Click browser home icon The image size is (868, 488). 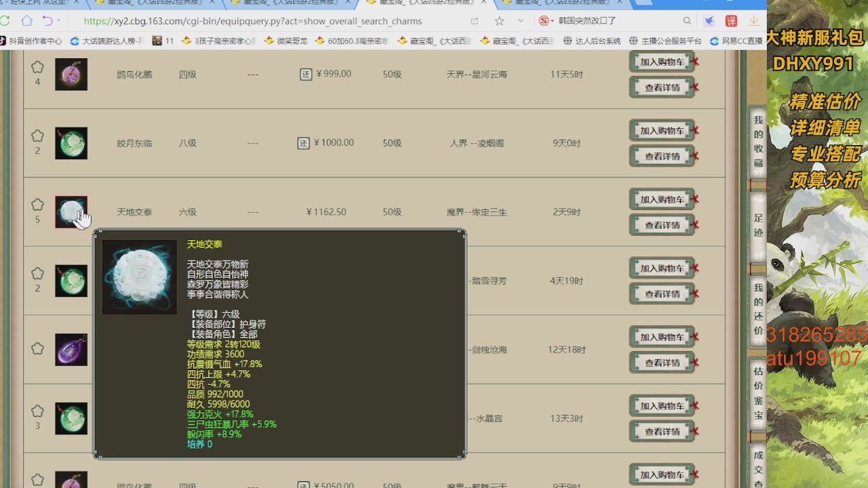click(x=26, y=21)
